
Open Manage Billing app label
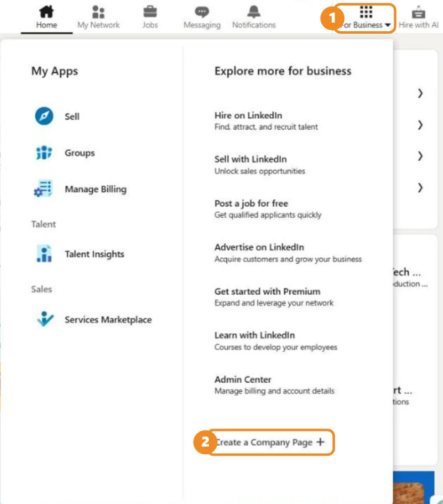click(96, 189)
